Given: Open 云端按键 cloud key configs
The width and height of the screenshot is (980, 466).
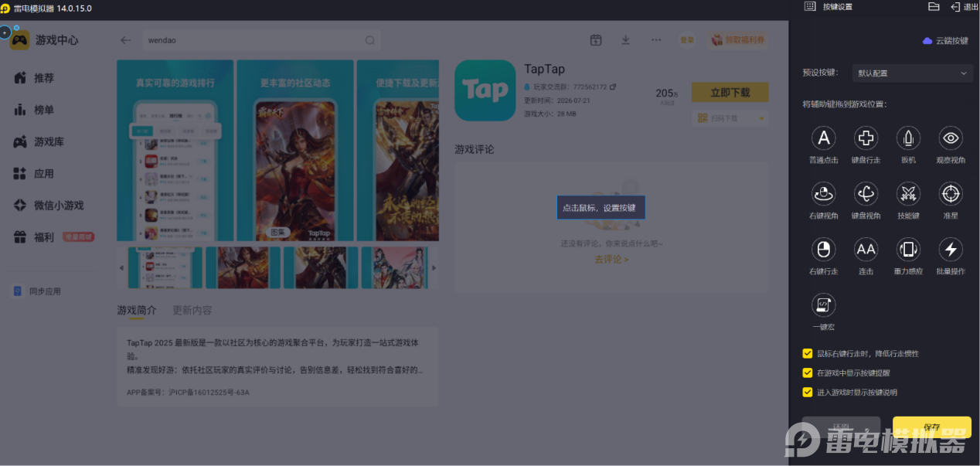Looking at the screenshot, I should click(945, 41).
